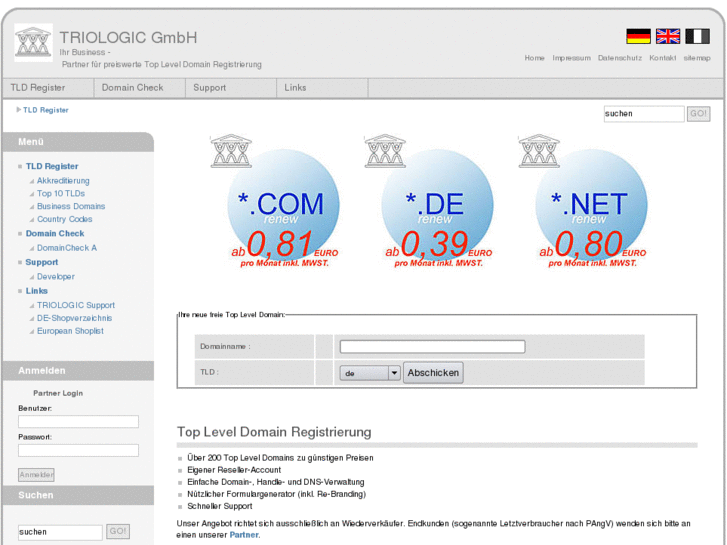Open the TLD dropdown showing de
The height and width of the screenshot is (545, 727).
pyautogui.click(x=370, y=373)
